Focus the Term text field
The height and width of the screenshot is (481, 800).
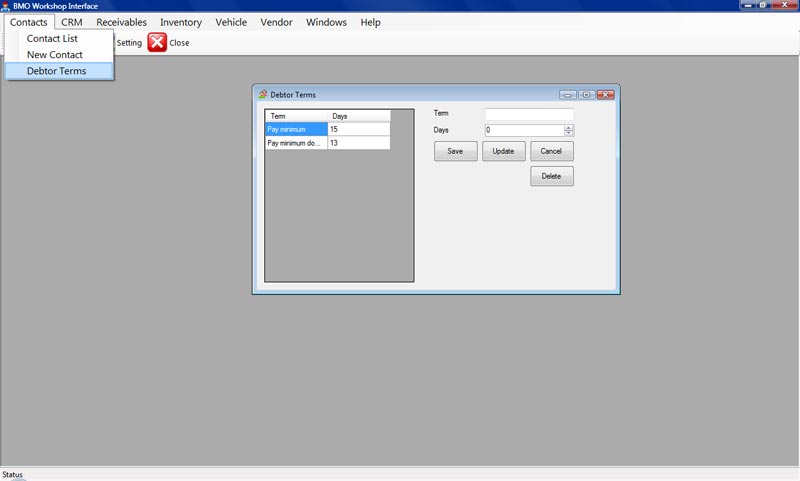(x=529, y=114)
